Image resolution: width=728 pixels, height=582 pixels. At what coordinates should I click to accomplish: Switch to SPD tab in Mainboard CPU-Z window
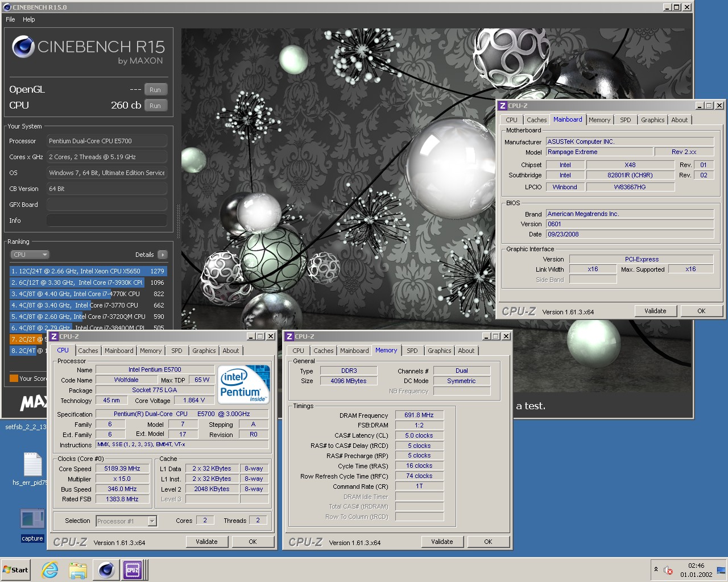[626, 120]
